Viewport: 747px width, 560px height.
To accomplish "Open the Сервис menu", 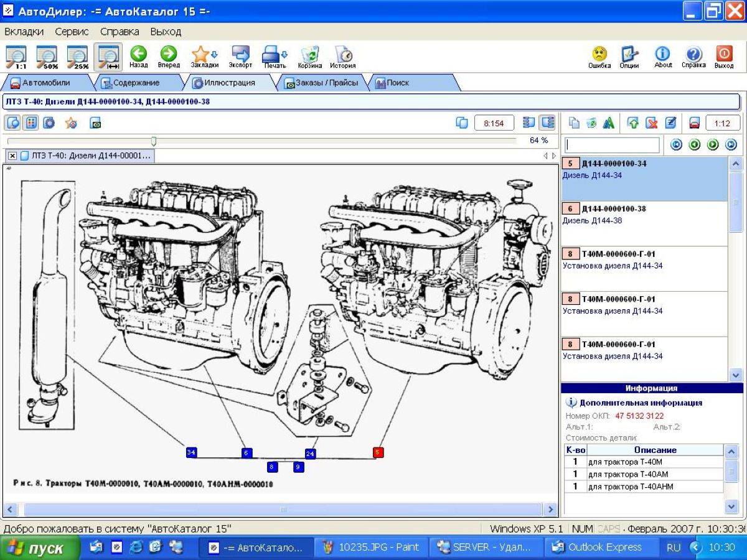I will 72,31.
